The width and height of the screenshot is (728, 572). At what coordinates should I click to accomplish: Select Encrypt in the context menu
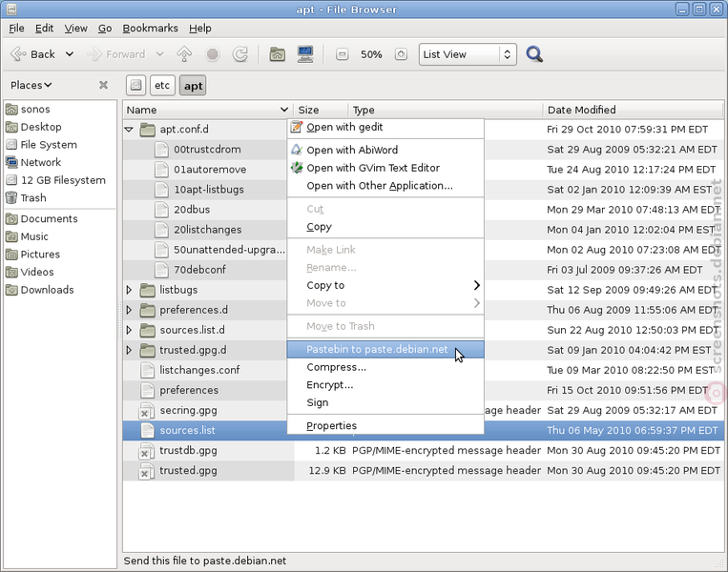[x=385, y=385]
